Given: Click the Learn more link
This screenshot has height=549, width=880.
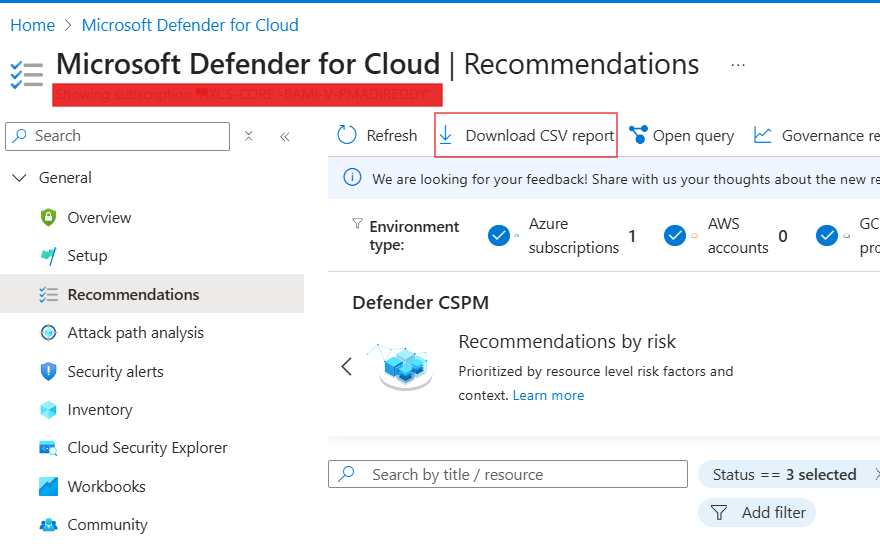Looking at the screenshot, I should (x=548, y=395).
